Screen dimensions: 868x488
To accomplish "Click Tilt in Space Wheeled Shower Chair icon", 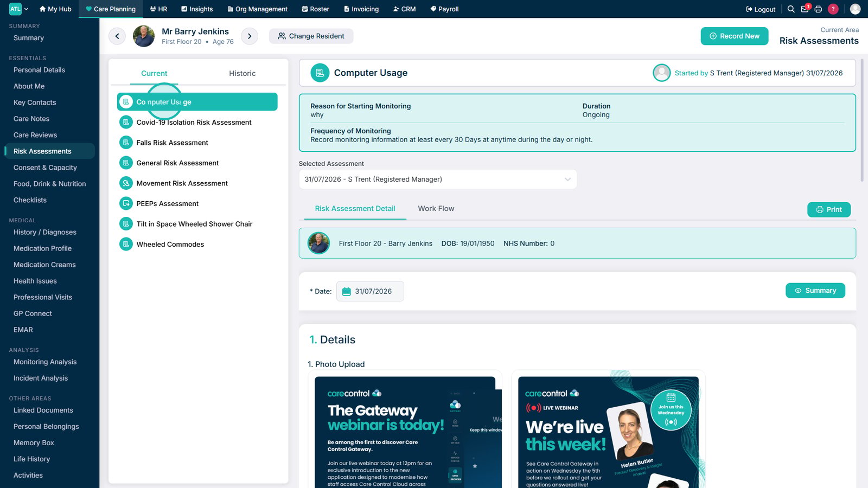I will pyautogui.click(x=126, y=224).
